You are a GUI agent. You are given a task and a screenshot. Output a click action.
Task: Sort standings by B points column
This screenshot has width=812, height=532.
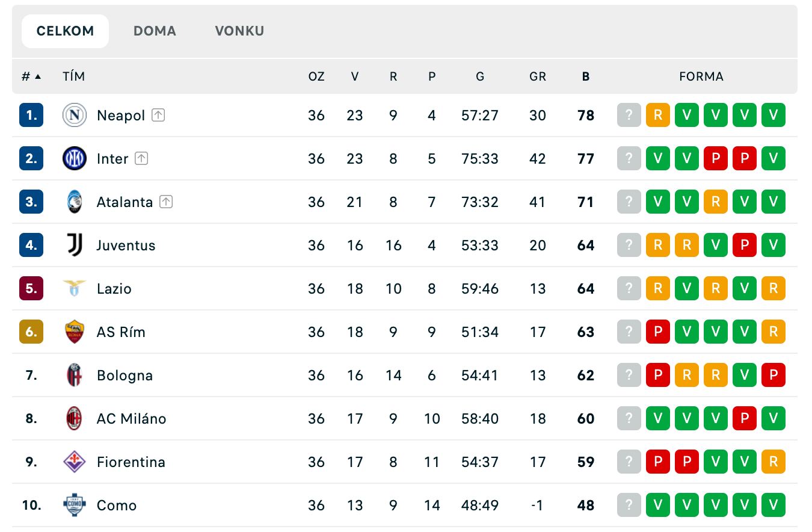pos(586,76)
